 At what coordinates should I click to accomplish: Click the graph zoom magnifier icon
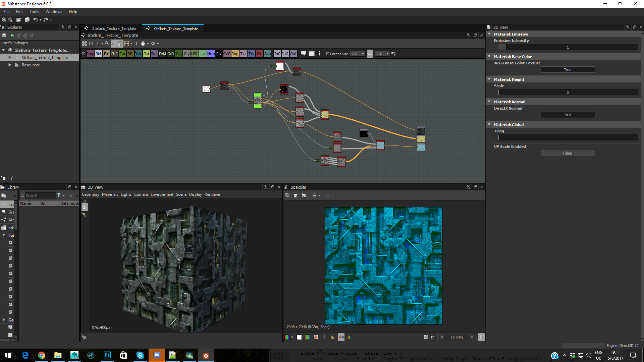click(107, 44)
